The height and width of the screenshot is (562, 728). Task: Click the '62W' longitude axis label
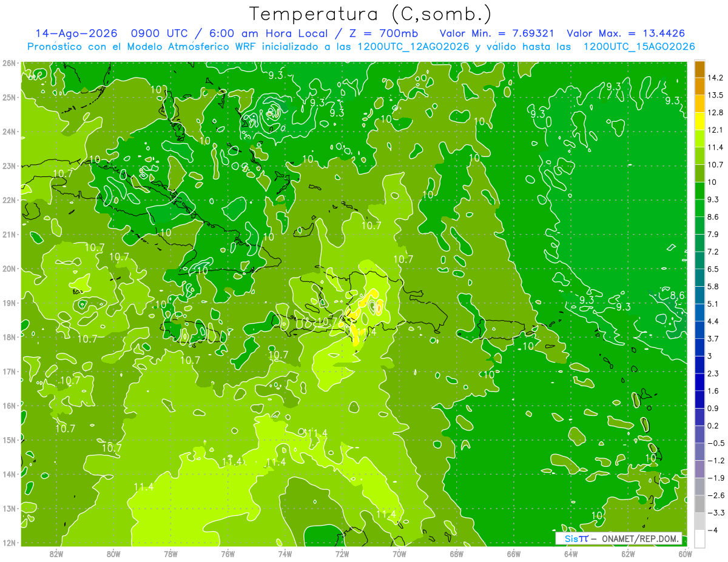(628, 554)
